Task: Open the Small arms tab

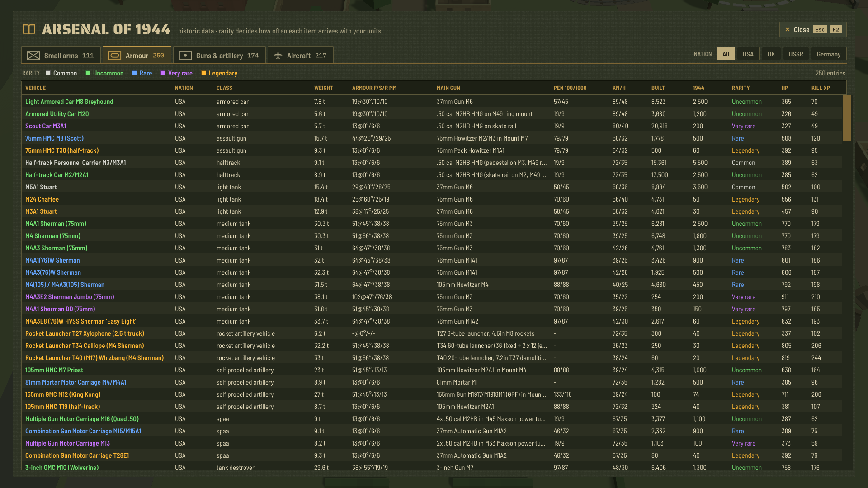Action: pos(61,55)
